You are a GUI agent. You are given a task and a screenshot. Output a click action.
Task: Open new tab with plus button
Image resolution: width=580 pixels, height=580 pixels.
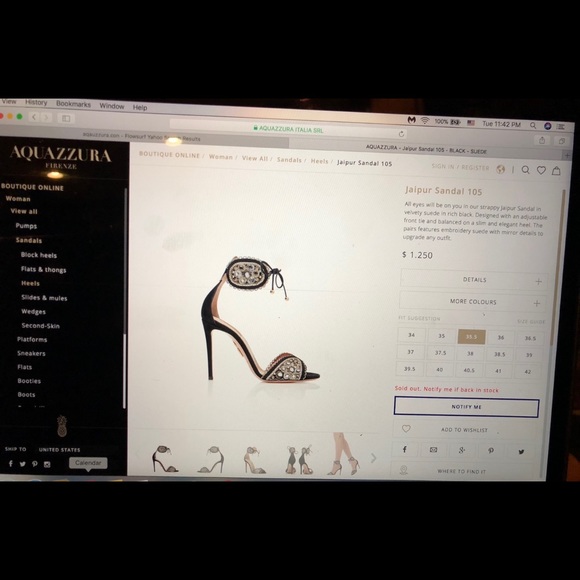567,155
